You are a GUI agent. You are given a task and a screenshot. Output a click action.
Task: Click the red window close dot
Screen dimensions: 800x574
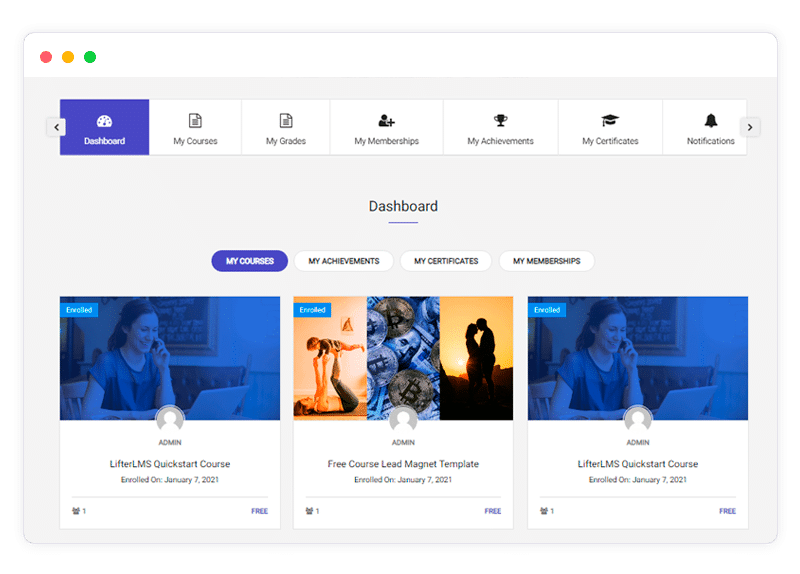point(46,57)
